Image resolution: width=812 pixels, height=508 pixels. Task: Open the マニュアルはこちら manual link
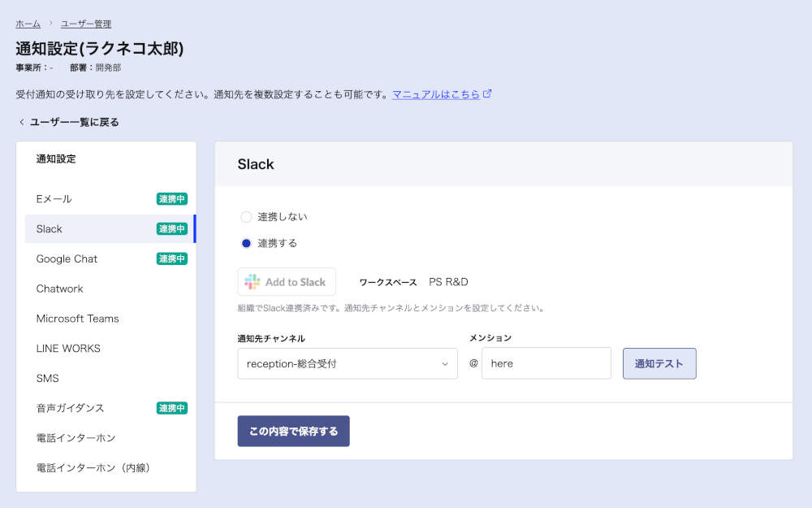tap(436, 94)
